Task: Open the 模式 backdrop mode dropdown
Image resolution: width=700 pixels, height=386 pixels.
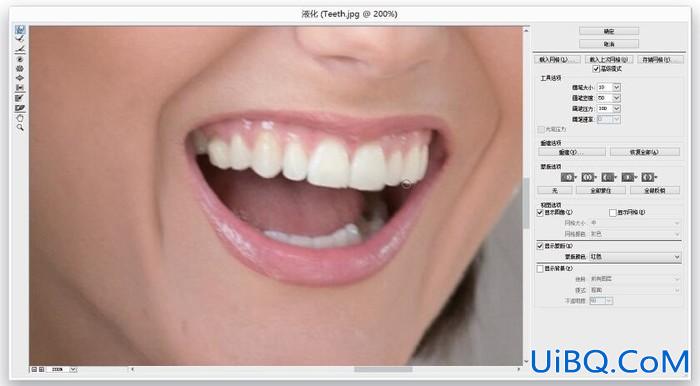Action: [635, 290]
